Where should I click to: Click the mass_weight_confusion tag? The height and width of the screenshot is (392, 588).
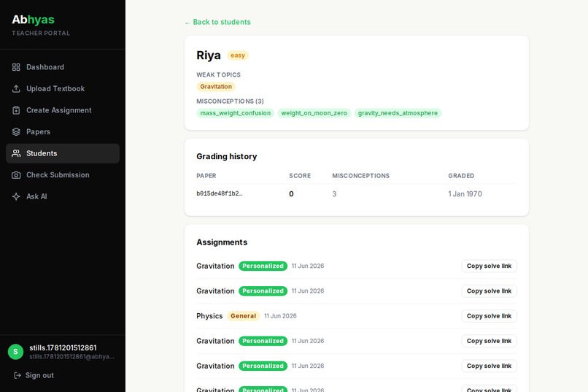point(235,113)
